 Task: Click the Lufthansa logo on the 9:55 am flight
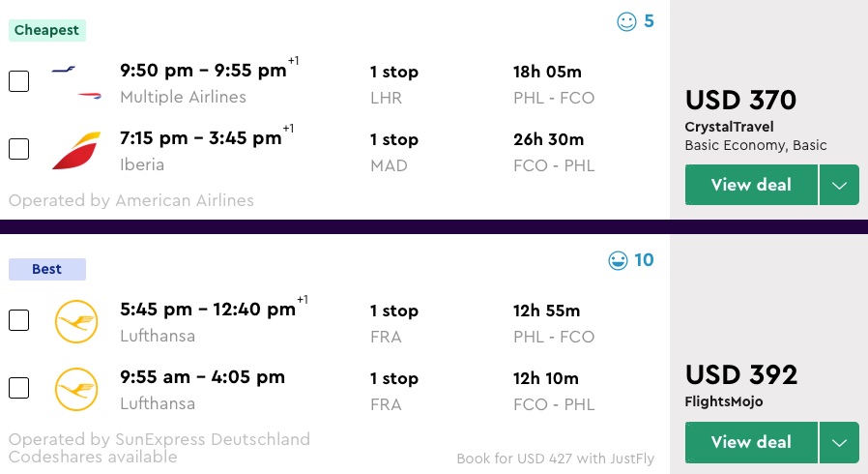(76, 389)
